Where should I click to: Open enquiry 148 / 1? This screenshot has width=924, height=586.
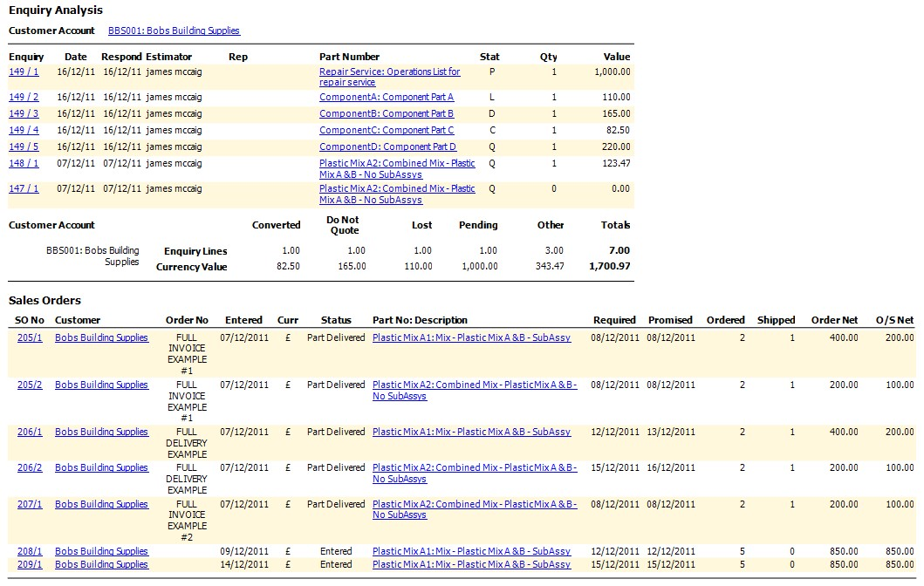(24, 164)
